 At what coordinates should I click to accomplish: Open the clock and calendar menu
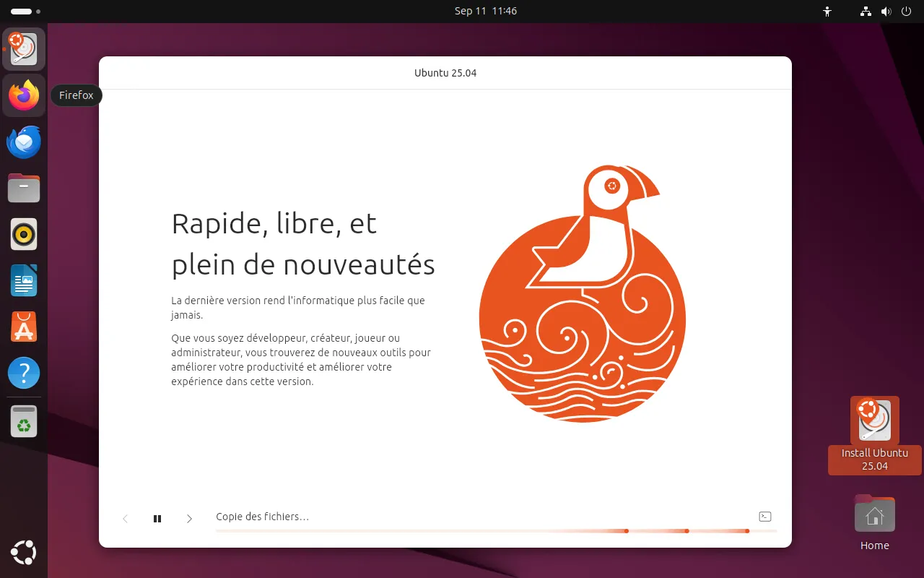(x=485, y=11)
